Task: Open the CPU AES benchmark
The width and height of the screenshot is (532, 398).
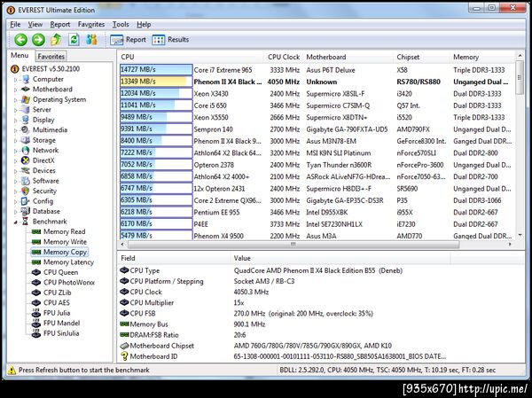Action: pyautogui.click(x=57, y=302)
